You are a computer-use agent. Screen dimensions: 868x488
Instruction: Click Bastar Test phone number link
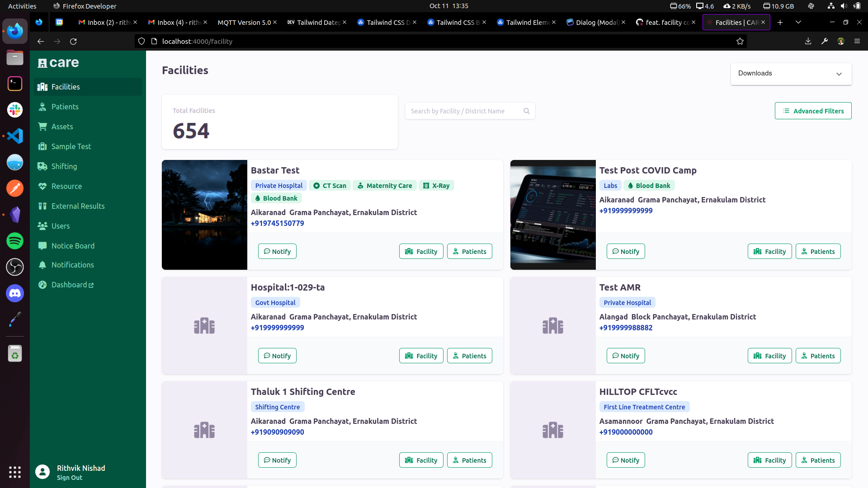[x=277, y=223]
